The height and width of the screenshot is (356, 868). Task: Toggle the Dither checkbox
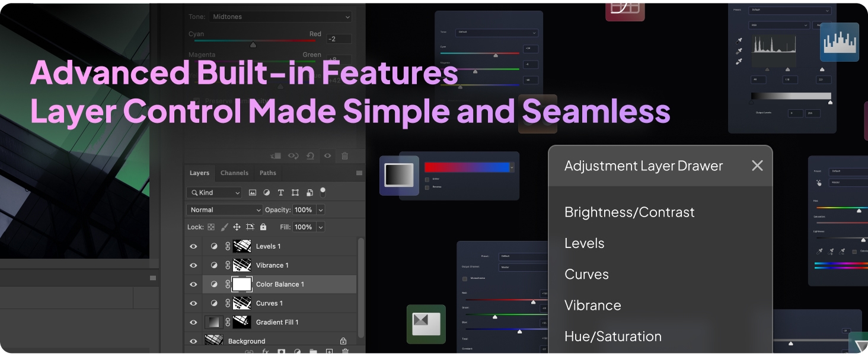(x=427, y=179)
